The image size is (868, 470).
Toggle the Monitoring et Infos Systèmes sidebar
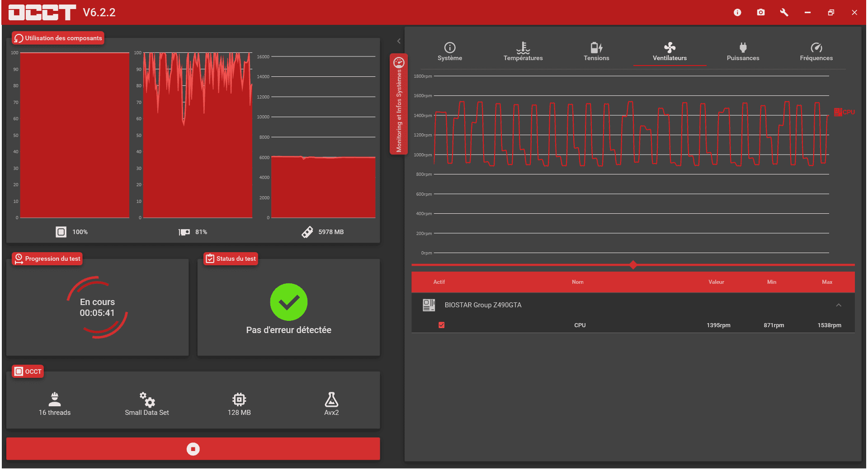point(399,104)
